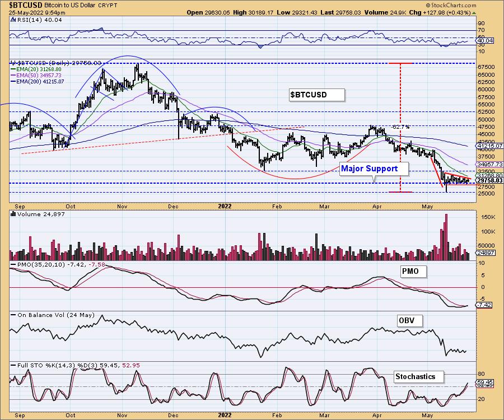Click the Volume 24,897 panel label
This screenshot has width=504, height=420.
click(x=41, y=214)
